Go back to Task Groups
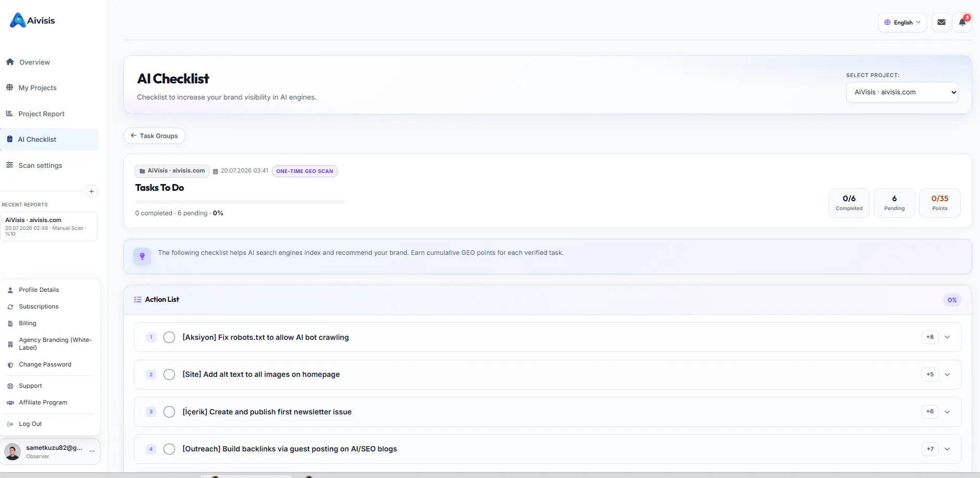This screenshot has height=478, width=980. pyautogui.click(x=154, y=136)
